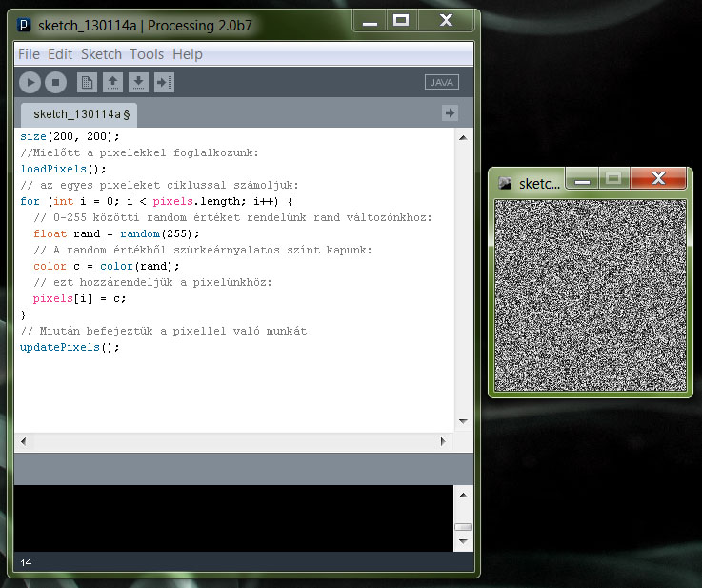Click the Processing logo in the title bar
The width and height of the screenshot is (702, 588).
(25, 24)
